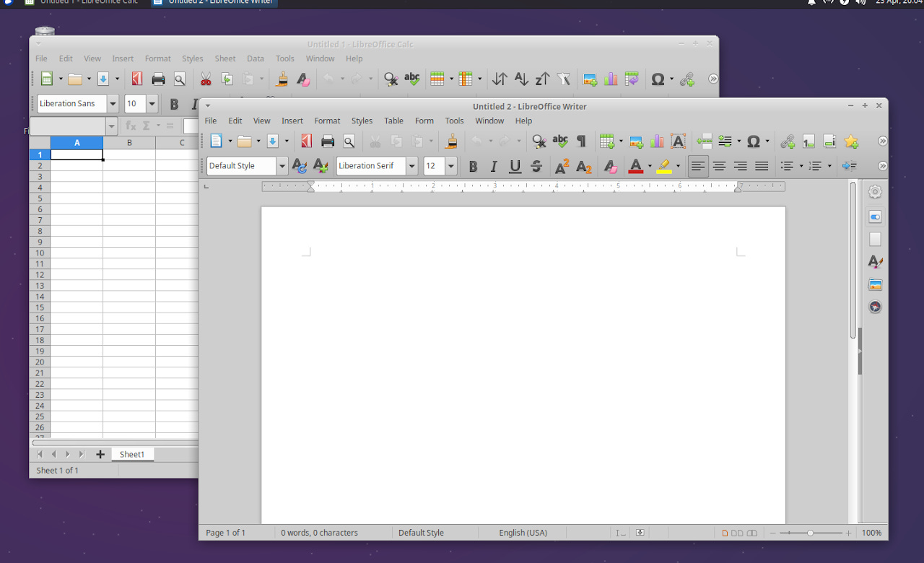Click Update Selected Style icon in Writer
The image size is (924, 563).
[300, 167]
